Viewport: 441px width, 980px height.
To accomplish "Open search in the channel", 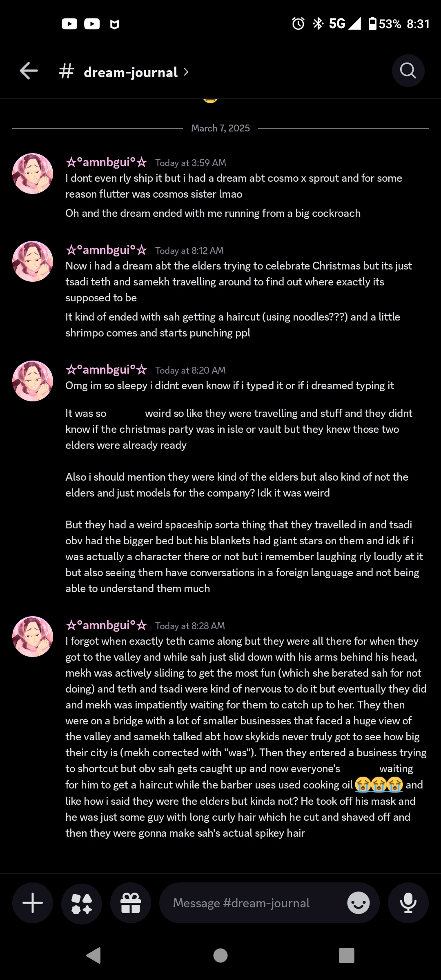I will click(408, 70).
